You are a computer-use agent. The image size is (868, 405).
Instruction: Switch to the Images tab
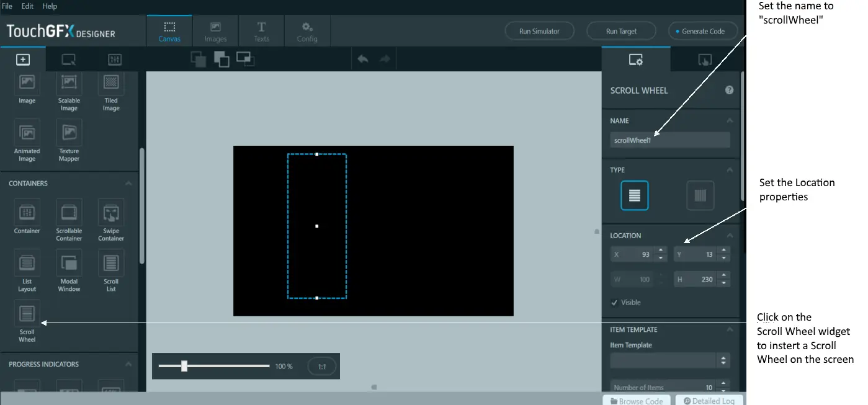(215, 31)
